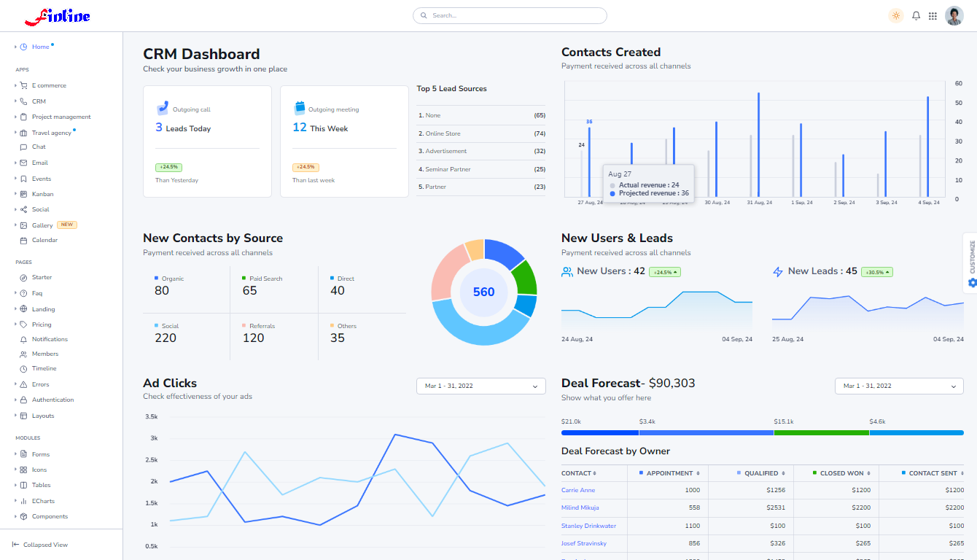Click the Chat icon in sidebar
The height and width of the screenshot is (560, 977).
click(24, 147)
